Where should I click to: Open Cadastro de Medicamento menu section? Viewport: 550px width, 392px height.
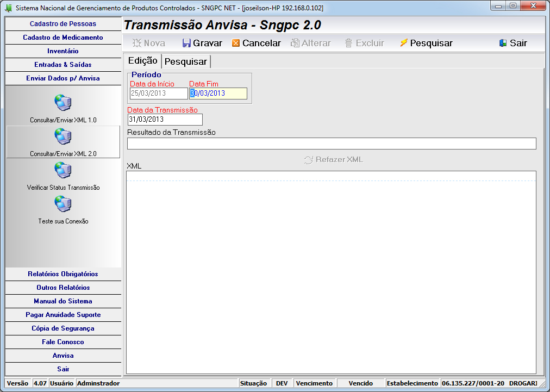63,38
